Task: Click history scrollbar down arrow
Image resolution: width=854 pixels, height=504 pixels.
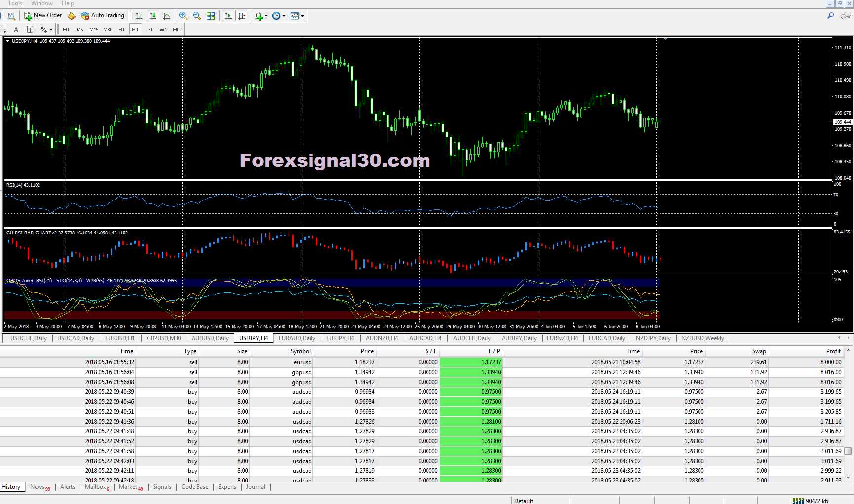Action: point(848,477)
